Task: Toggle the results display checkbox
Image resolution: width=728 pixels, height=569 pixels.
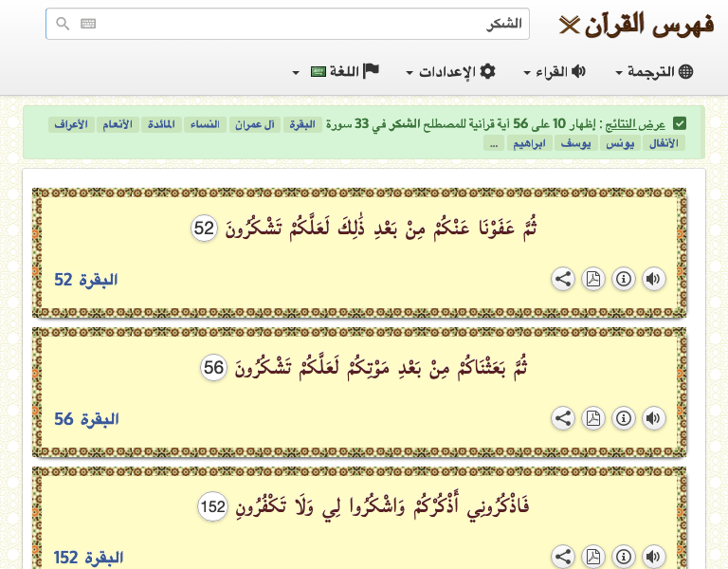Action: [x=679, y=124]
